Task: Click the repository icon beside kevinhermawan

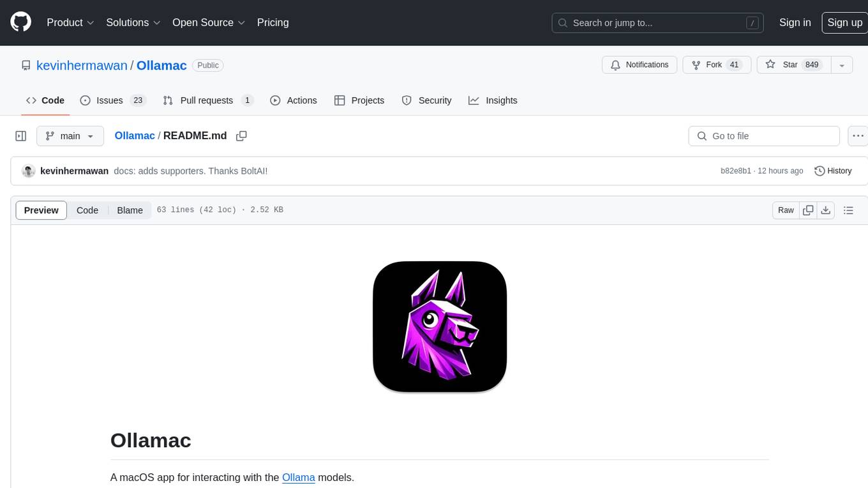Action: pyautogui.click(x=26, y=65)
